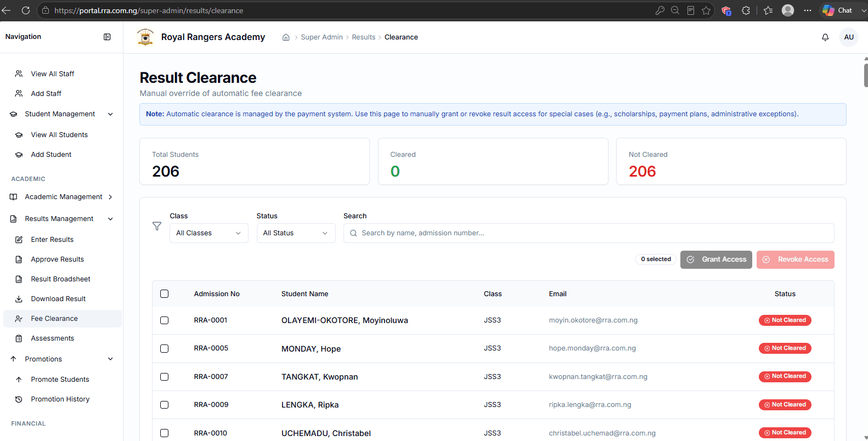Open Copilot Chat in browser
This screenshot has width=868, height=441.
(x=837, y=10)
